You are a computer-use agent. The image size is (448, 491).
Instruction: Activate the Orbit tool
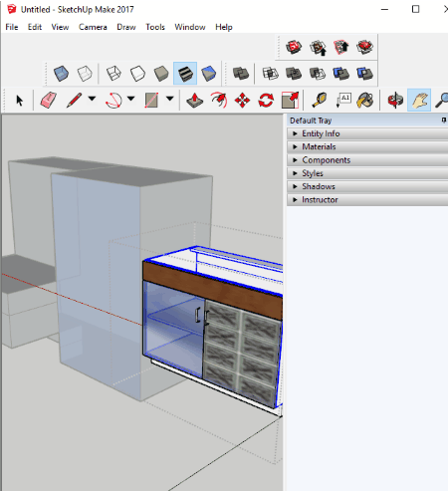click(x=395, y=100)
